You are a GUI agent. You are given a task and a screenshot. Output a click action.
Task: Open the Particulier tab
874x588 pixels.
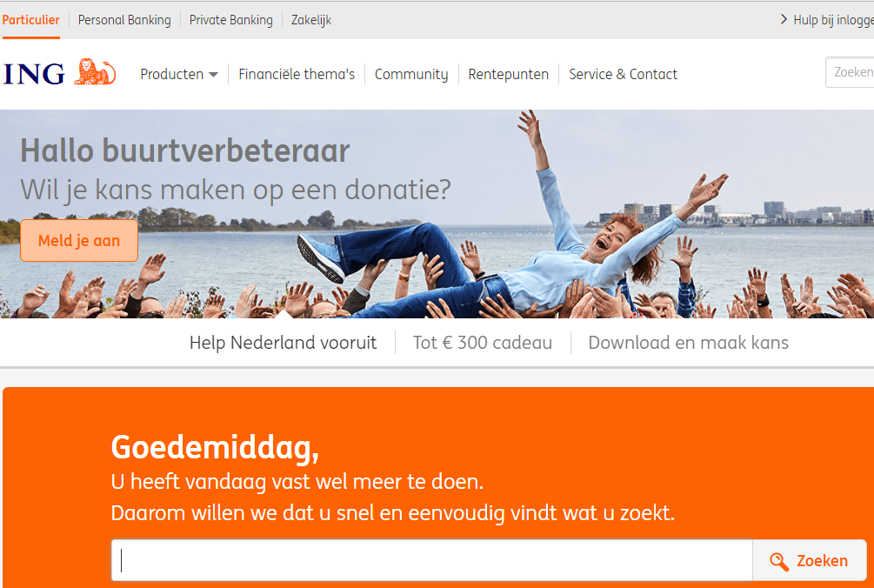click(x=30, y=20)
